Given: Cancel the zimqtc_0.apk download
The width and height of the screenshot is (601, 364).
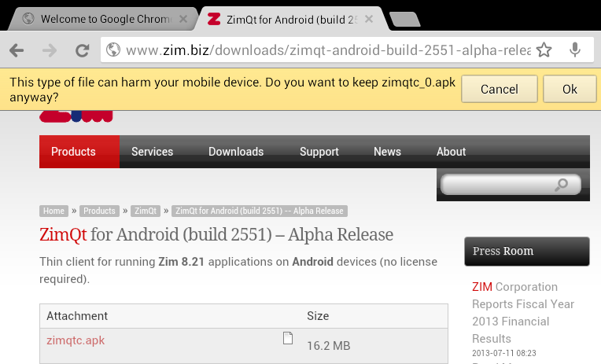Looking at the screenshot, I should click(500, 90).
